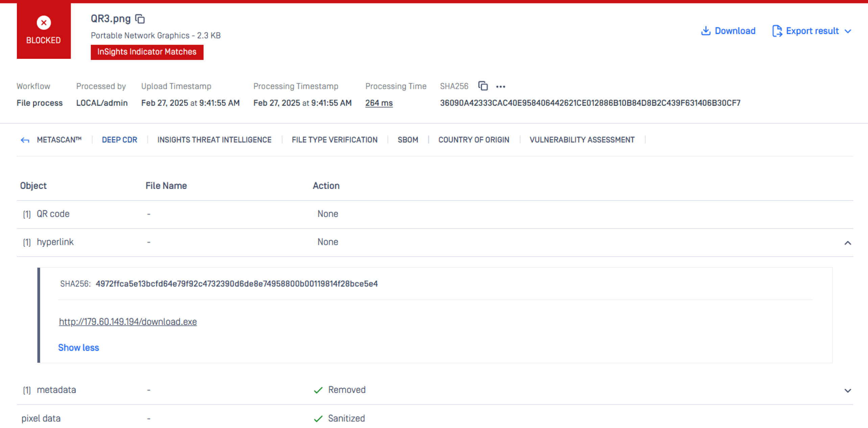Open the 179.60.149.194 download.exe hyperlink

(x=128, y=322)
